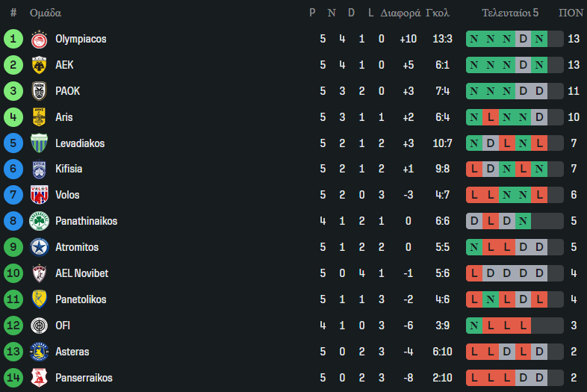Click the Aris team crest
The image size is (587, 392).
click(x=39, y=117)
